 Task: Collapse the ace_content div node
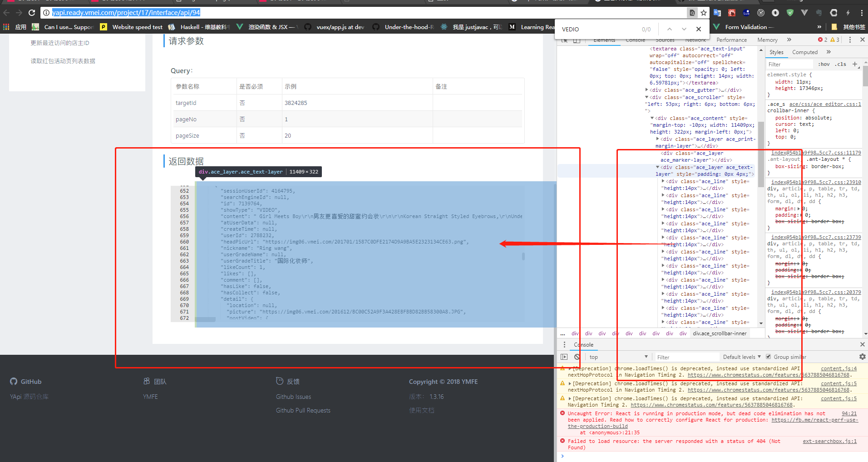[x=652, y=118]
